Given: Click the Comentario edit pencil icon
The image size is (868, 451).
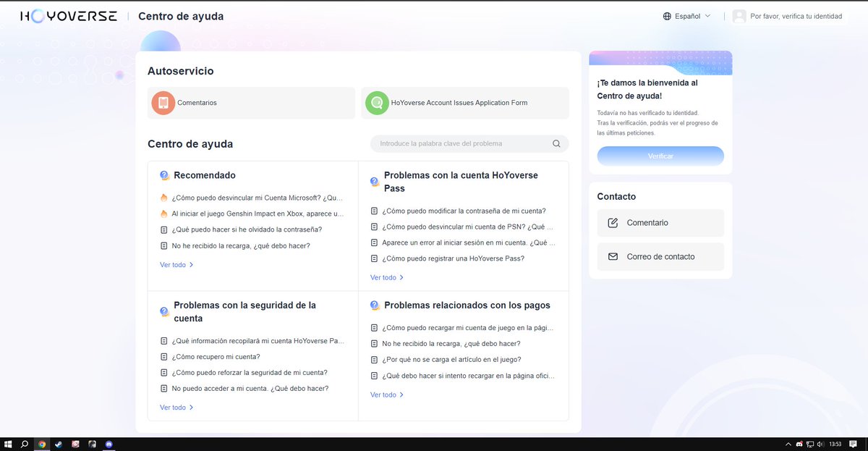Looking at the screenshot, I should (x=613, y=223).
